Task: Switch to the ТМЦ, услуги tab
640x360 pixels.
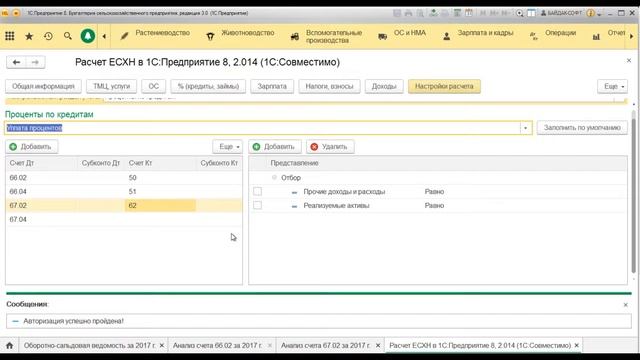Action: click(x=111, y=87)
